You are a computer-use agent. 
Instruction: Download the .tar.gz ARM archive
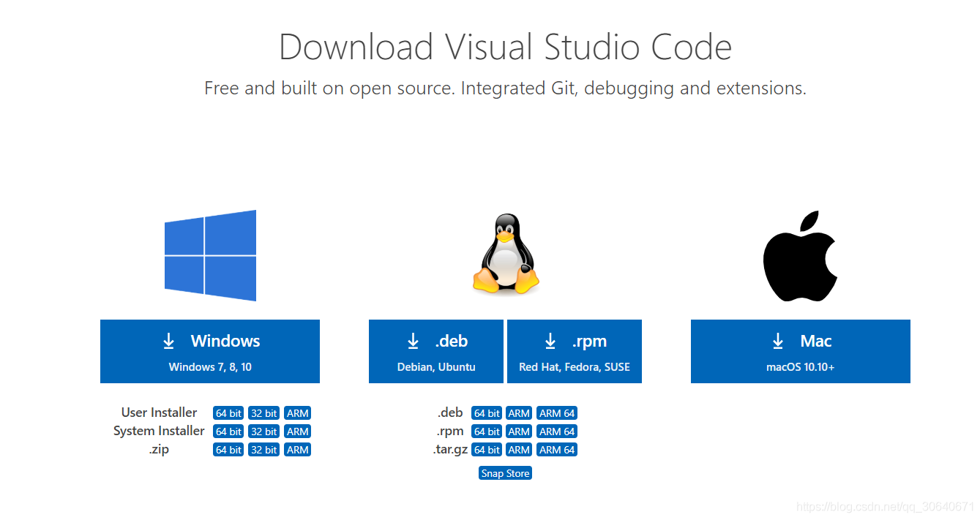[519, 450]
